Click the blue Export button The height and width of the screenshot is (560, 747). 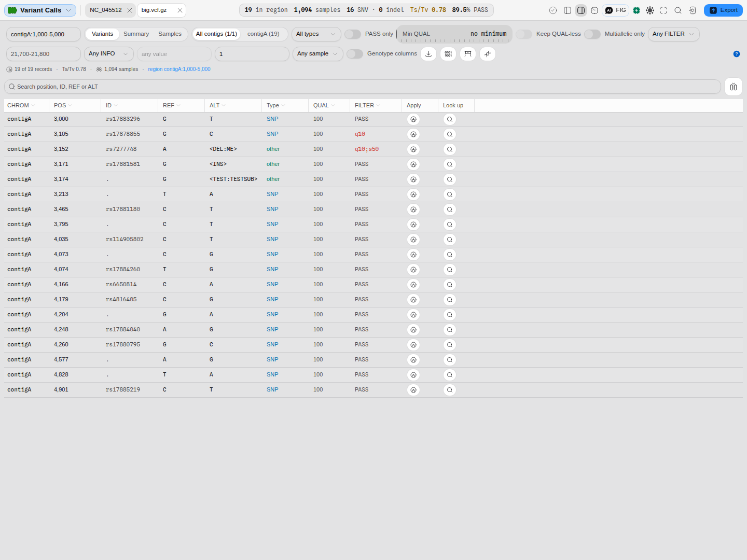pos(723,10)
